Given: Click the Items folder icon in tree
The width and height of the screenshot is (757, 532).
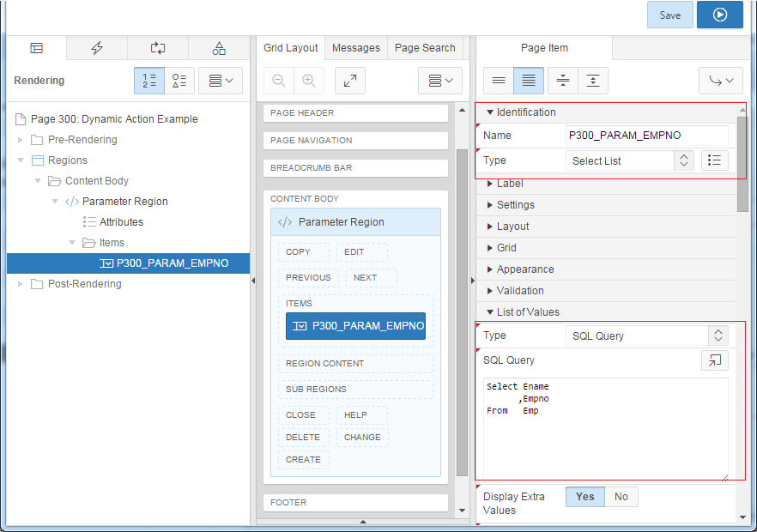Looking at the screenshot, I should tap(89, 242).
